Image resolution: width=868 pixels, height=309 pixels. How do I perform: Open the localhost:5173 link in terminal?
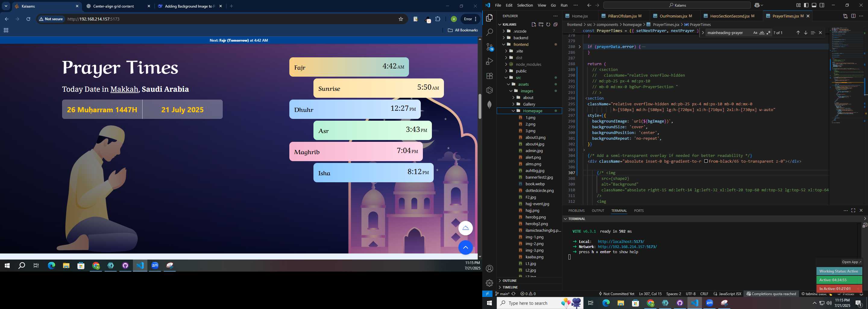[x=621, y=241]
